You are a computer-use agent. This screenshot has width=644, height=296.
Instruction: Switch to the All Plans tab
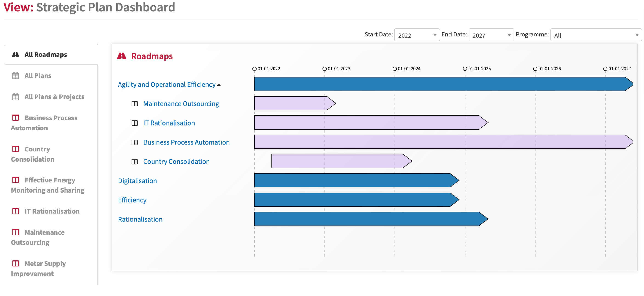point(51,75)
